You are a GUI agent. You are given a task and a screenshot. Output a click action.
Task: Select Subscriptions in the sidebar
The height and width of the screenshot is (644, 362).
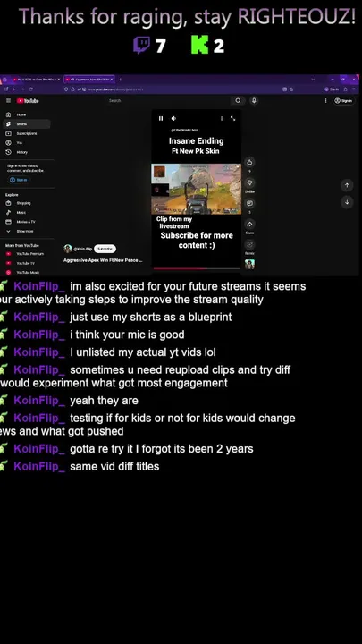[x=26, y=133]
